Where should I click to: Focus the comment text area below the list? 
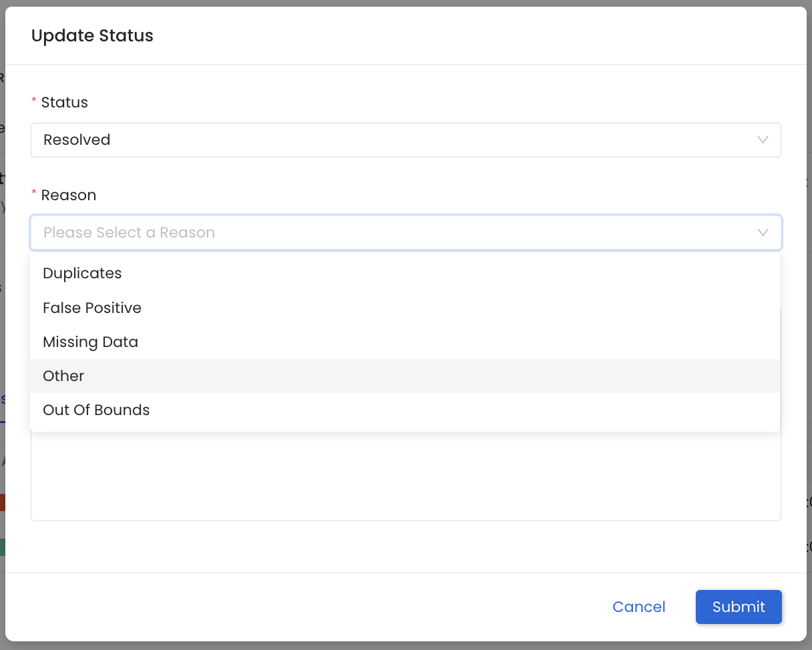click(x=405, y=477)
